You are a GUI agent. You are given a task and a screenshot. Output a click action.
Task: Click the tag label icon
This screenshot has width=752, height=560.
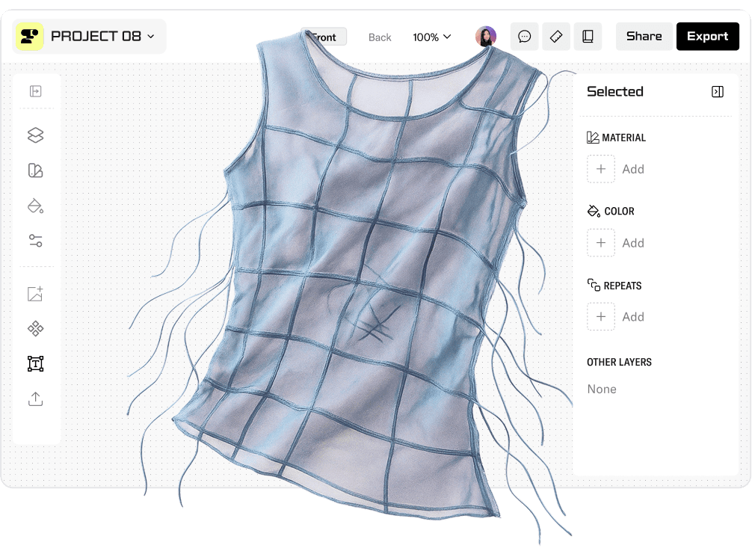point(555,37)
